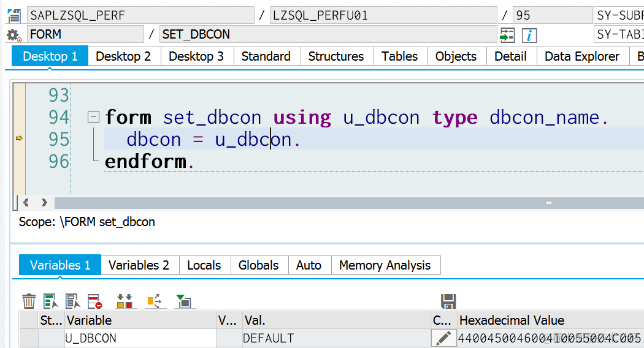Click the floppy disk save icon
The image size is (644, 348).
[x=448, y=301]
